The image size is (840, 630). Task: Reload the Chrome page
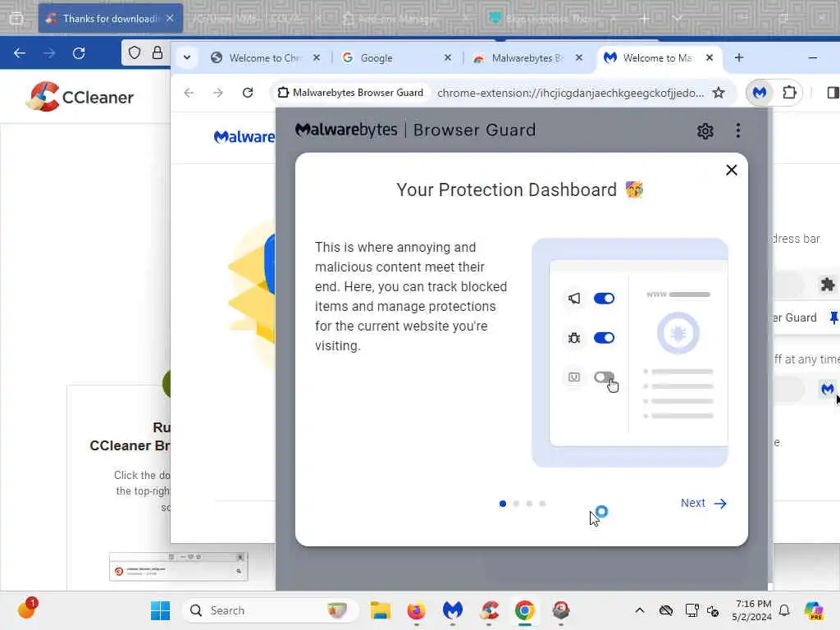(248, 93)
